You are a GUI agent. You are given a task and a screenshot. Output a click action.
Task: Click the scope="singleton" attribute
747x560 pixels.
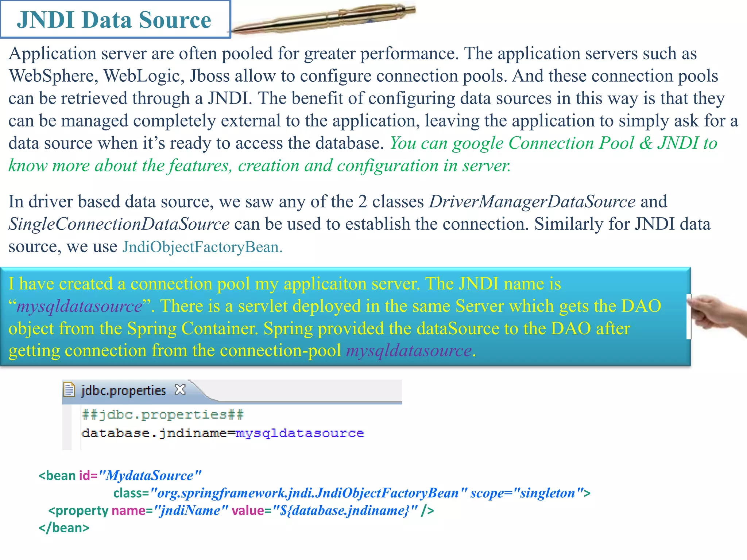tap(527, 493)
